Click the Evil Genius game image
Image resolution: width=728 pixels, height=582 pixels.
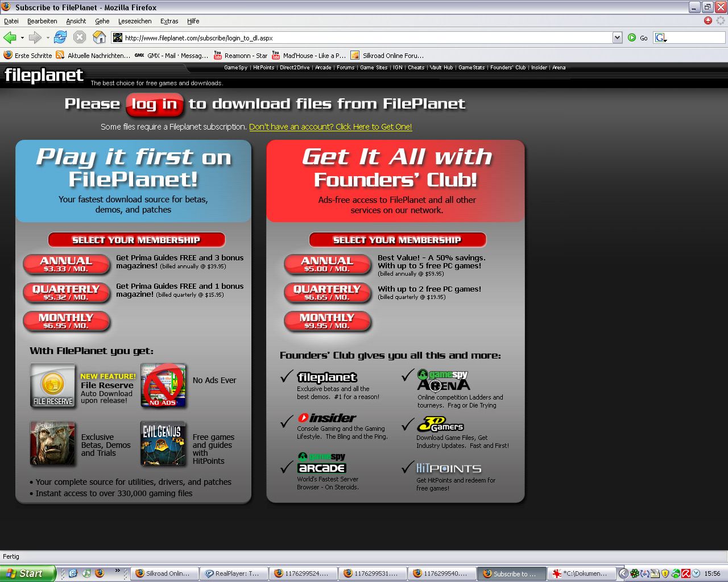[x=163, y=443]
